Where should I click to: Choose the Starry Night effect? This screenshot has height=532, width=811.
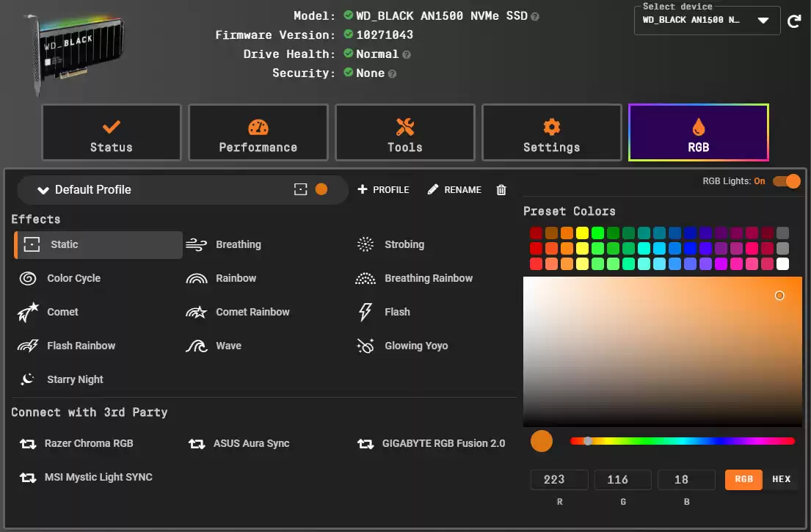(76, 379)
